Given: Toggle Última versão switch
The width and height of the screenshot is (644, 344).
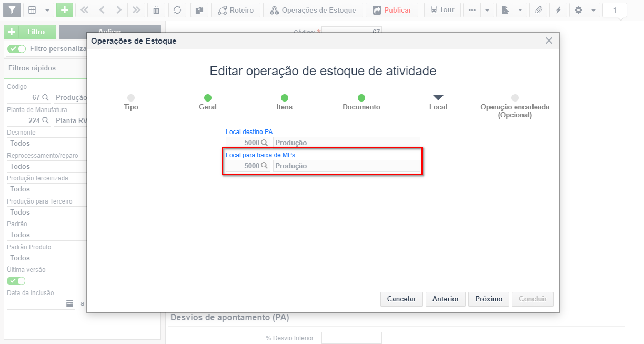Looking at the screenshot, I should click(x=16, y=281).
